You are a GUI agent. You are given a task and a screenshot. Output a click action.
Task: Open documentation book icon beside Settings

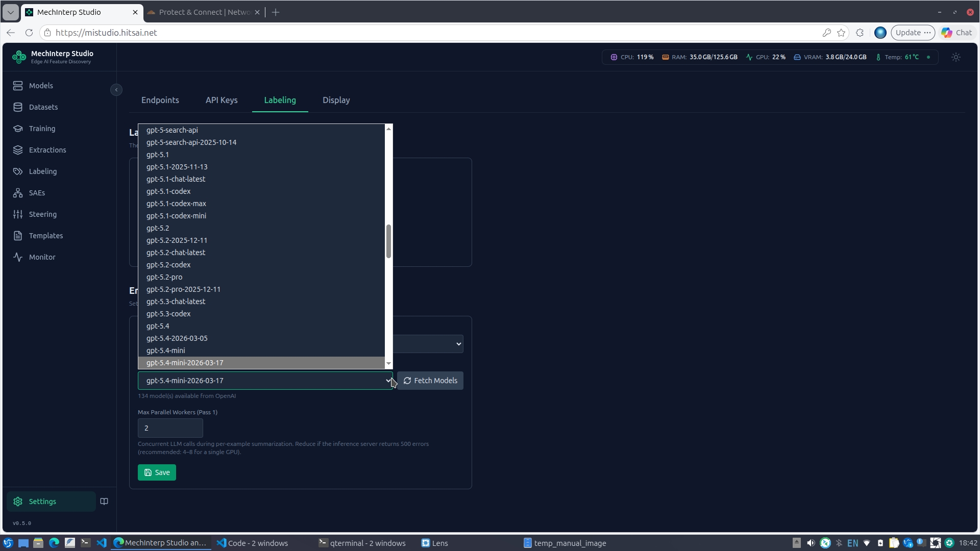[x=104, y=502]
